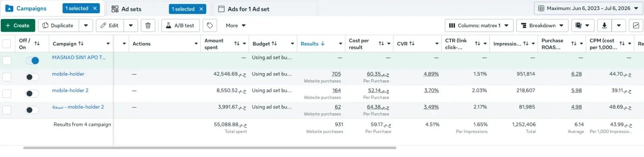This screenshot has height=157, width=644.
Task: Click the green Create button
Action: (18, 25)
